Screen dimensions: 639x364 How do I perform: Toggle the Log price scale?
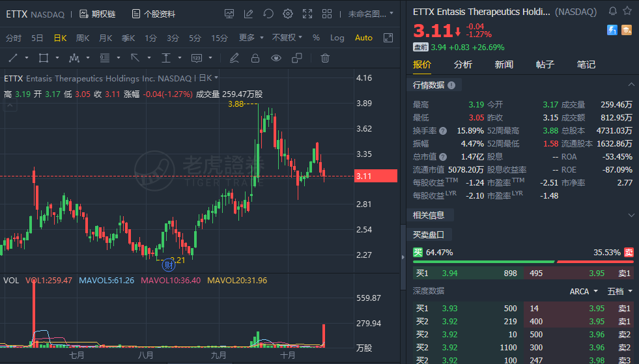pos(337,38)
